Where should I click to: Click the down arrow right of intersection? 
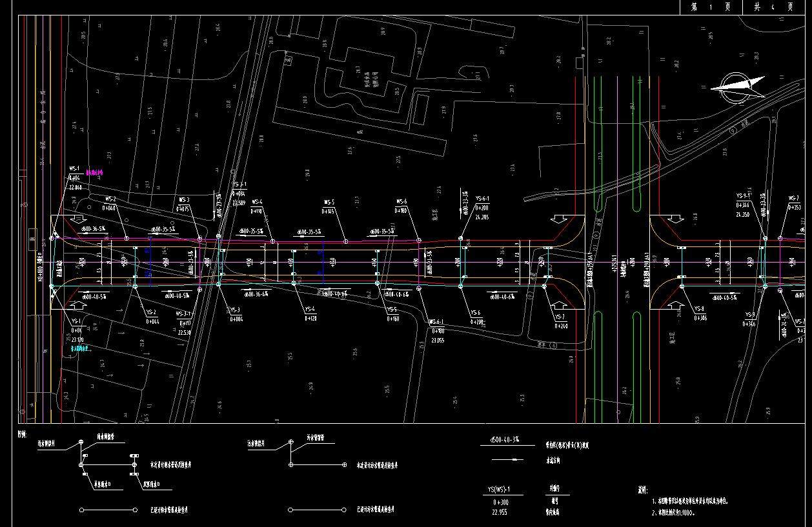coord(675,219)
